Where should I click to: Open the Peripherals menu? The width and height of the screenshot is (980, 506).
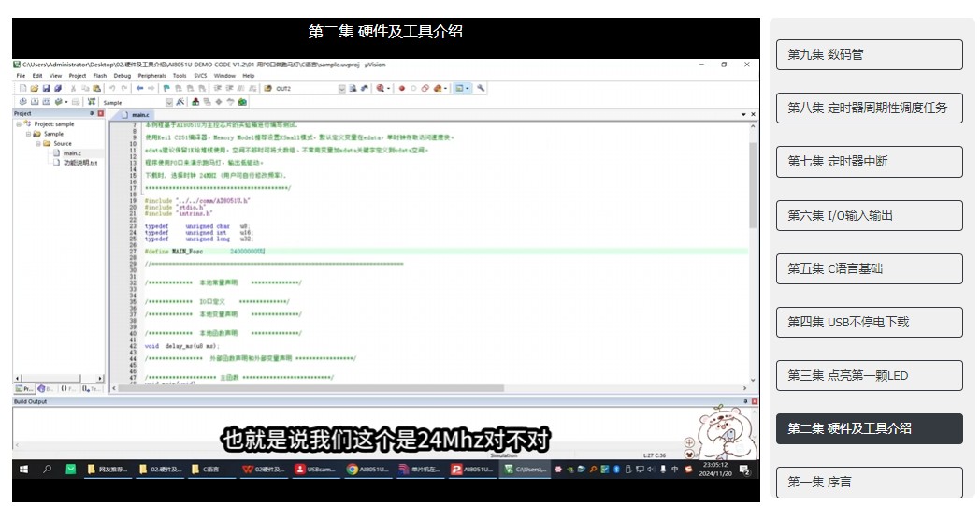click(x=153, y=75)
